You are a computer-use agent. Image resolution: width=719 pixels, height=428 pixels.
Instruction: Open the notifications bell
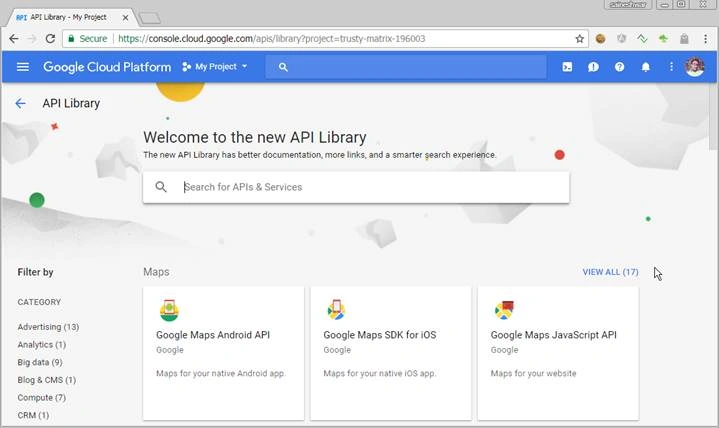pos(646,67)
